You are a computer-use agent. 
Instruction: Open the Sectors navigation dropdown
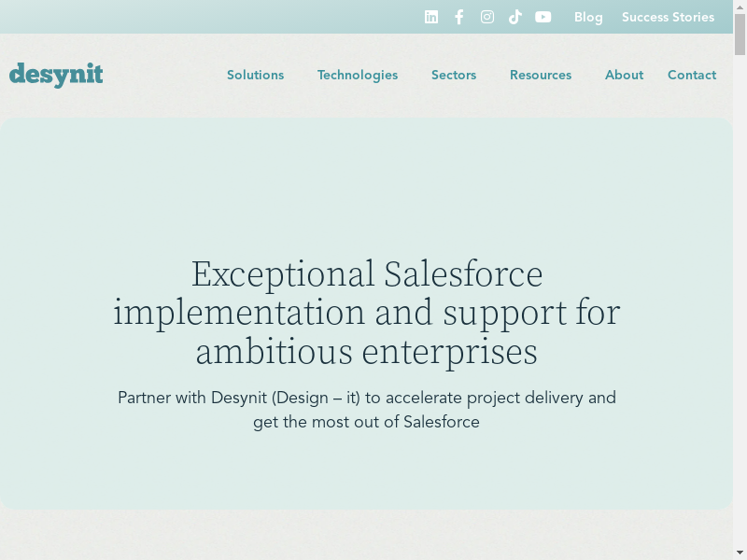(x=454, y=75)
